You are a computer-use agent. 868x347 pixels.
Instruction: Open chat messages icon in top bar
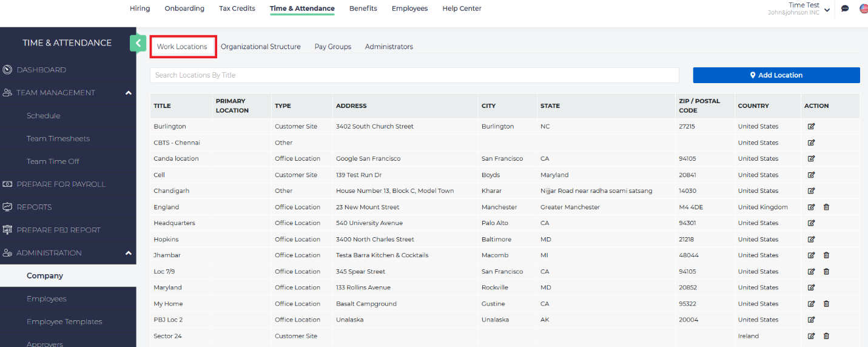(x=845, y=8)
